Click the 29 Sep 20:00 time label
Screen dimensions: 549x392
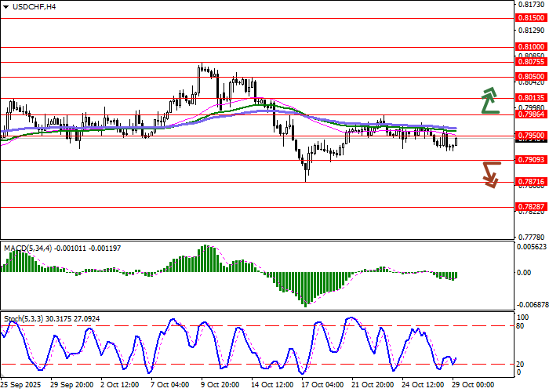tap(72, 385)
